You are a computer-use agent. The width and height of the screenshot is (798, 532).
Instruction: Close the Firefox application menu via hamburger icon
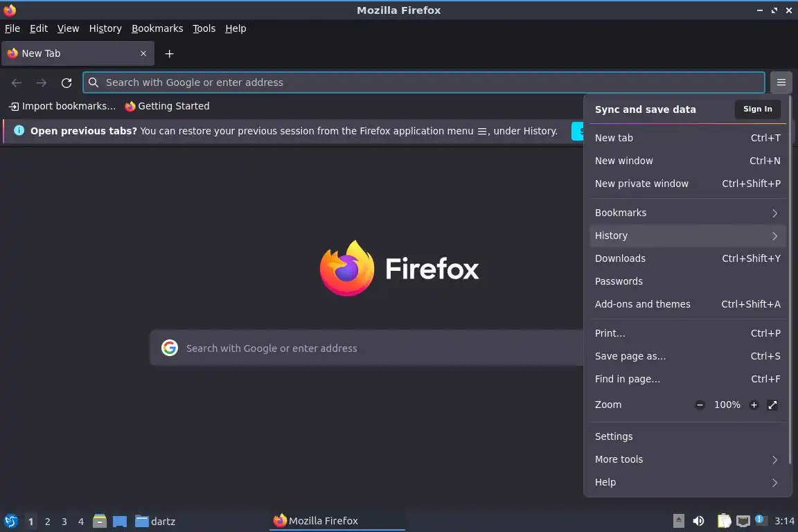click(781, 82)
